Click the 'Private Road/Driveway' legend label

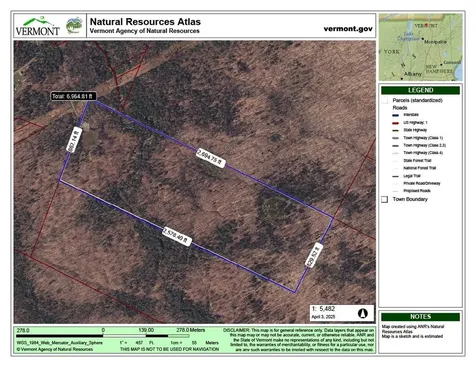tap(422, 183)
